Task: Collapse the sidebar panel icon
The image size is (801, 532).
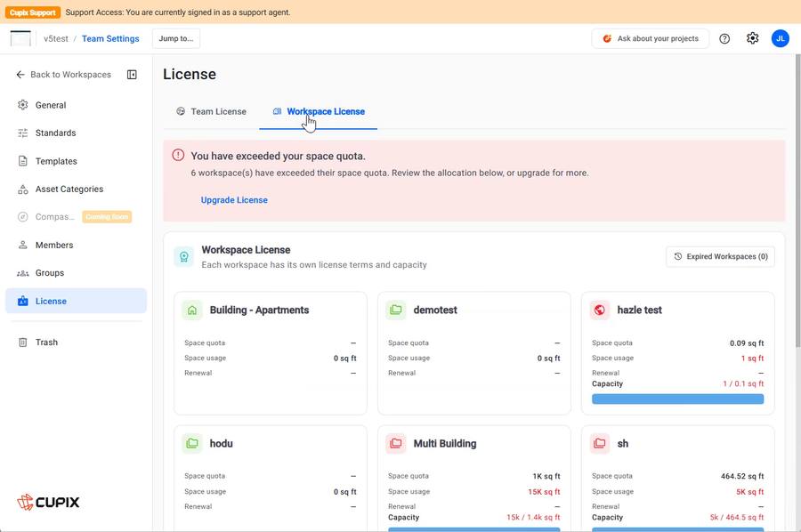Action: [132, 75]
